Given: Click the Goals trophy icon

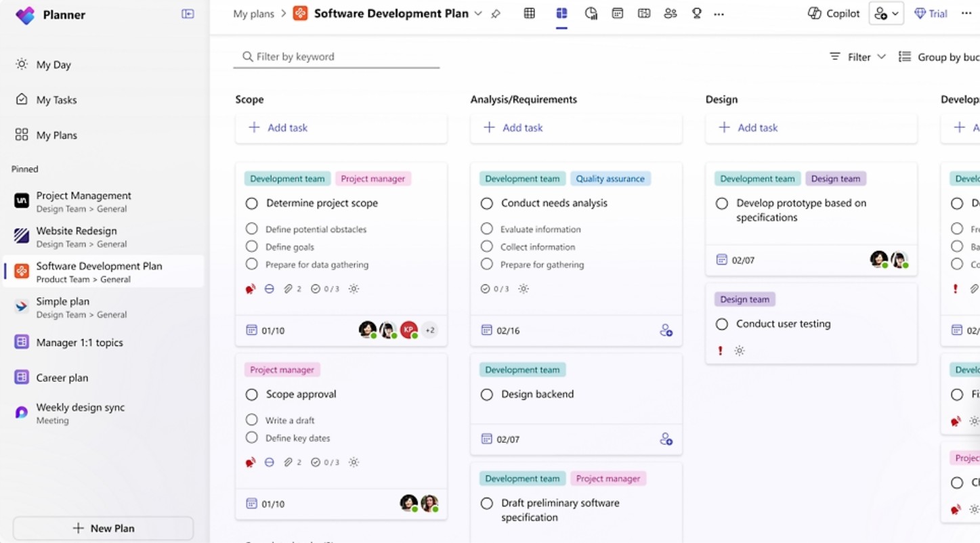Looking at the screenshot, I should pyautogui.click(x=696, y=14).
